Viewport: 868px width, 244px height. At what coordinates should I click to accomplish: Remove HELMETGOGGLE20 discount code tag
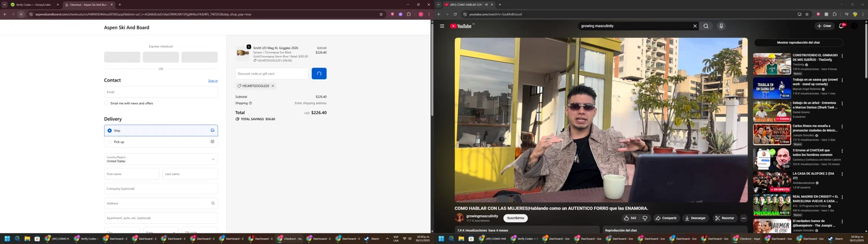(273, 86)
